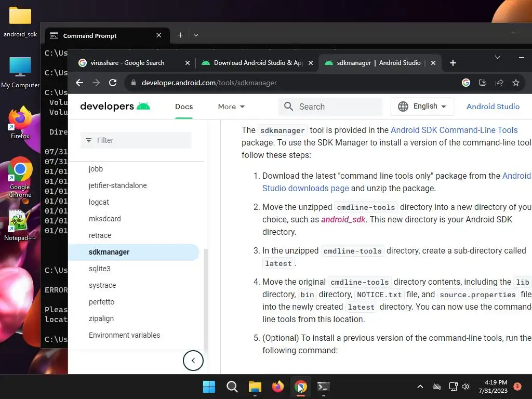This screenshot has width=532, height=399.
Task: Show hidden system tray icons
Action: (420, 387)
